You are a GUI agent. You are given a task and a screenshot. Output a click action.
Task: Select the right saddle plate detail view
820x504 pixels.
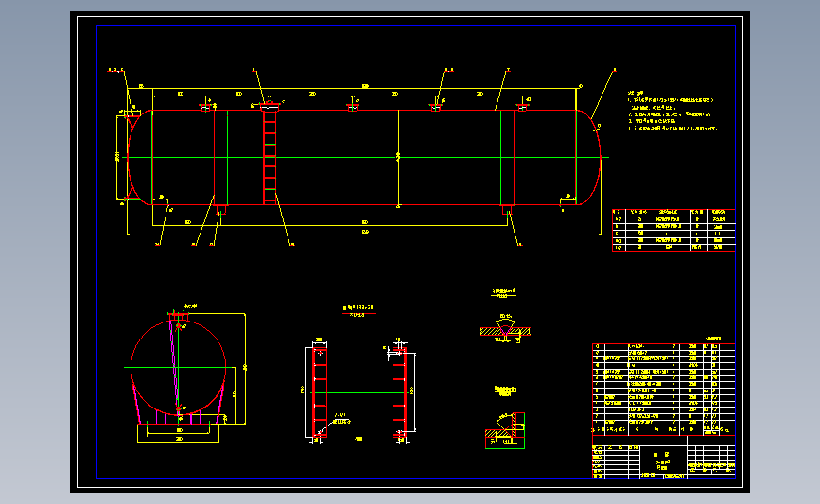[x=399, y=392]
